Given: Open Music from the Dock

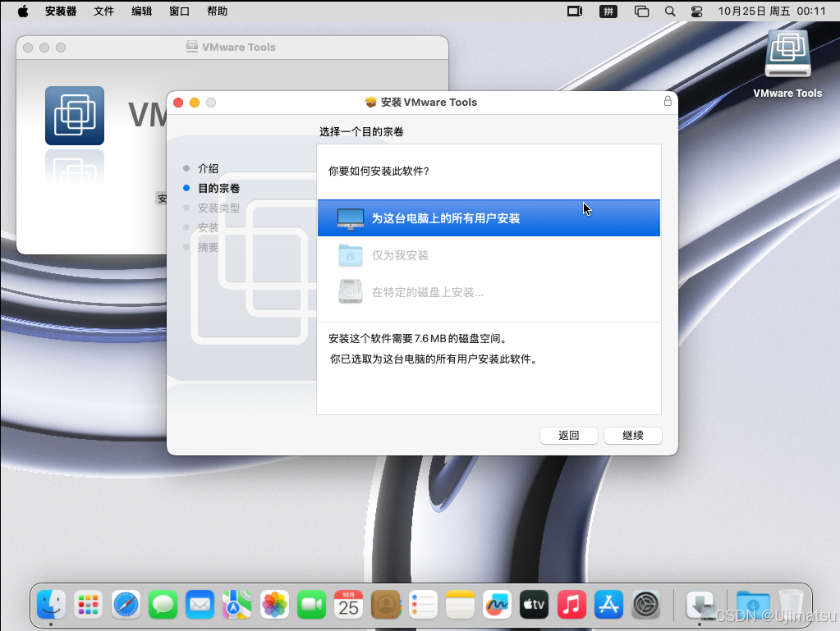Looking at the screenshot, I should [571, 605].
